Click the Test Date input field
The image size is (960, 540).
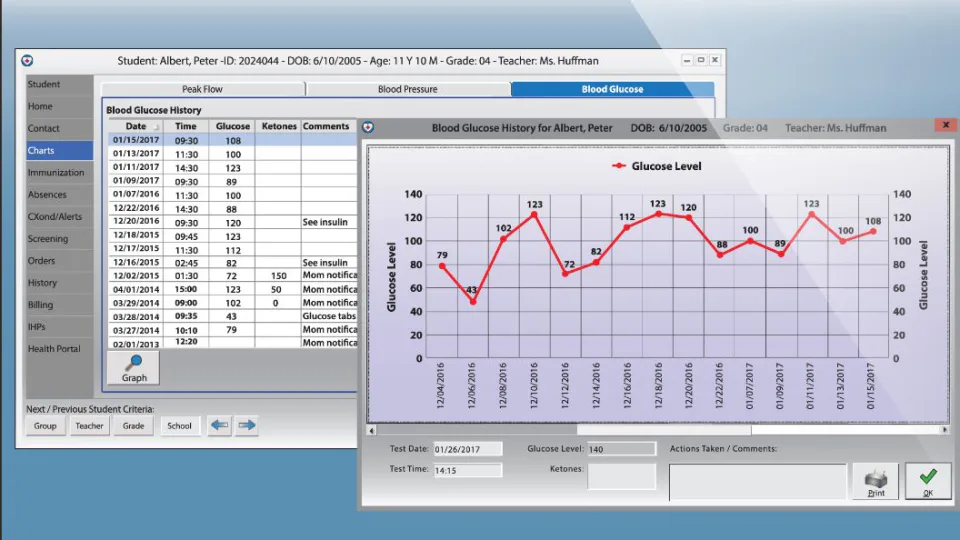[468, 449]
